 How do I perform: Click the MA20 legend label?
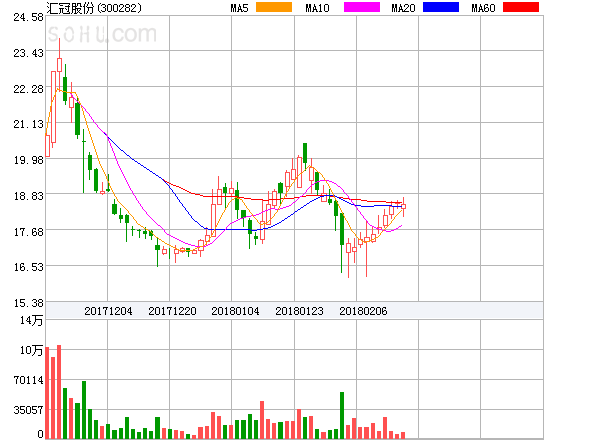(403, 8)
